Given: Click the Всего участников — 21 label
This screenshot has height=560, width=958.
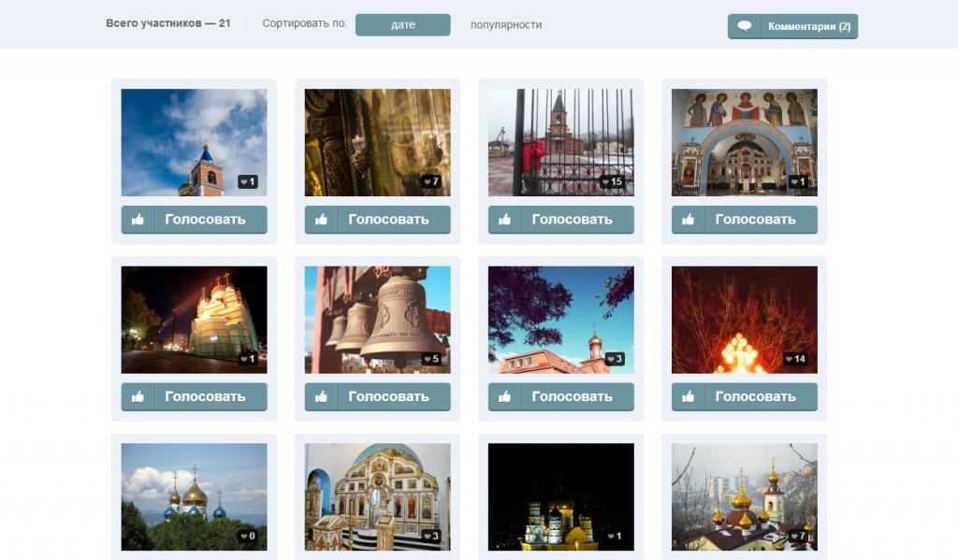Looking at the screenshot, I should coord(168,24).
